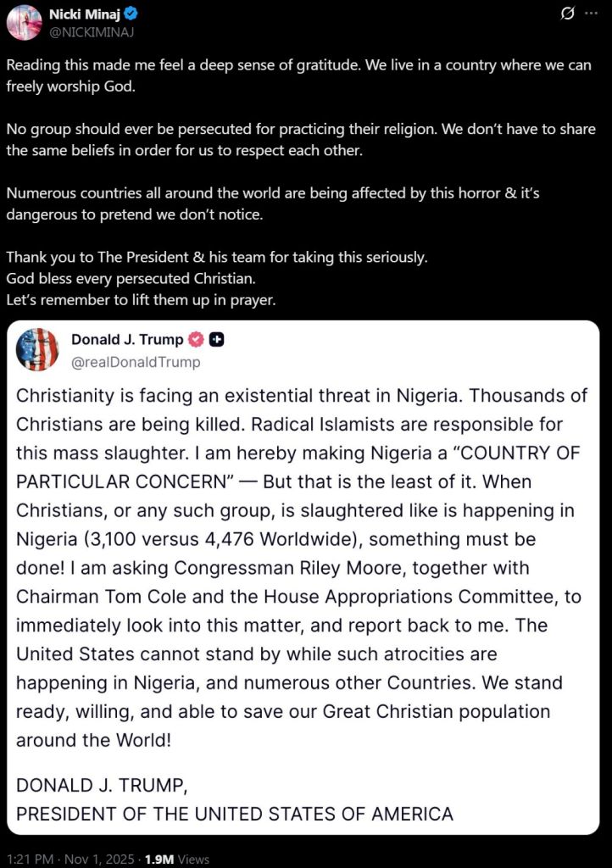Image resolution: width=612 pixels, height=868 pixels.
Task: Open the @realDonaldTrump handle
Action: click(x=136, y=362)
